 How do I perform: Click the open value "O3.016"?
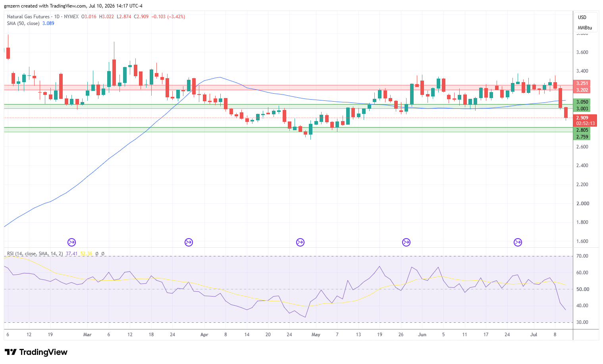click(89, 17)
